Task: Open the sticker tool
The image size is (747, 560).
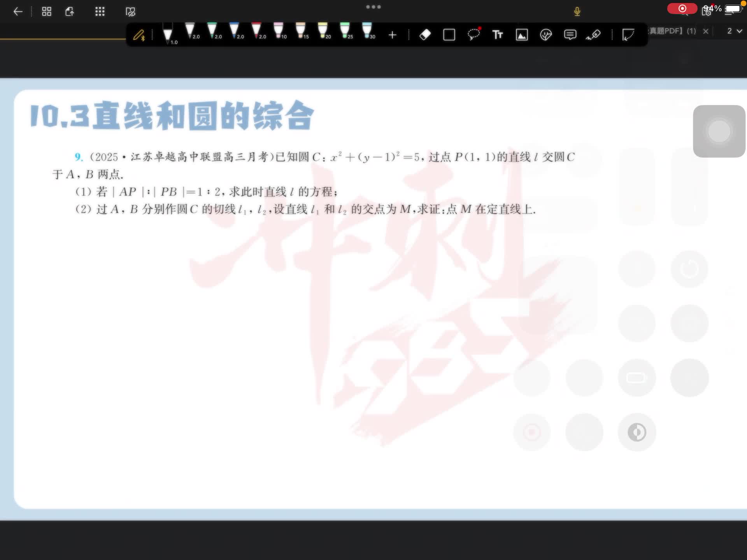Action: click(x=546, y=35)
